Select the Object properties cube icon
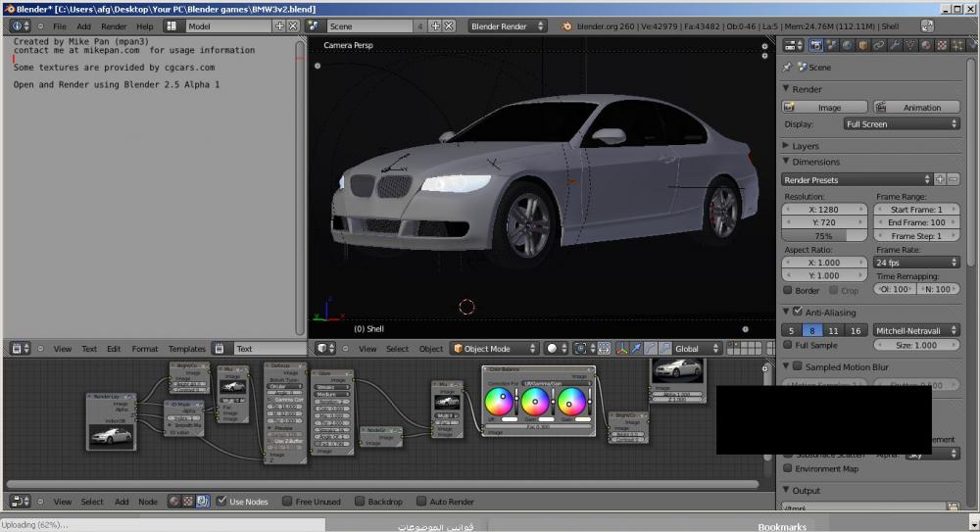This screenshot has height=532, width=980. 862,45
